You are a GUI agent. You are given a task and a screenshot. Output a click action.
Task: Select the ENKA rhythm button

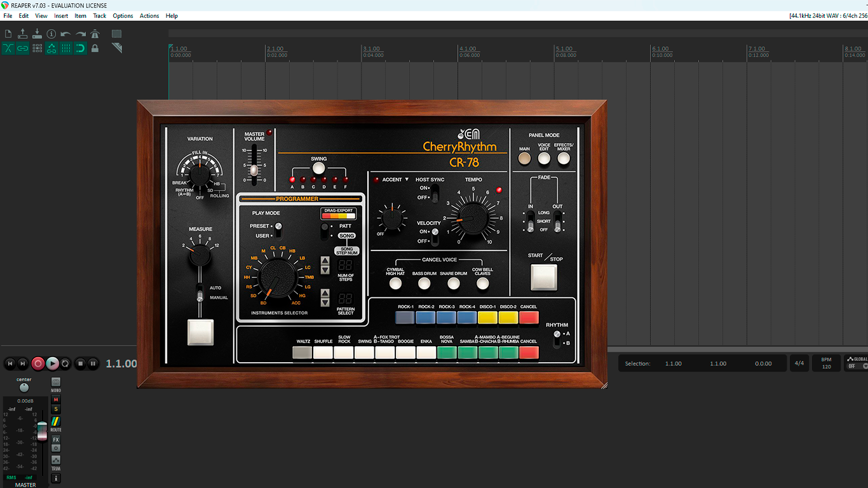tap(426, 353)
